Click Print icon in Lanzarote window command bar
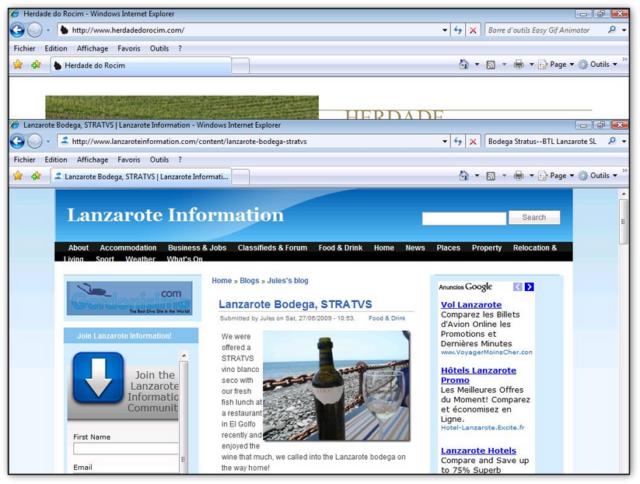Image resolution: width=640 pixels, height=484 pixels. [x=518, y=176]
